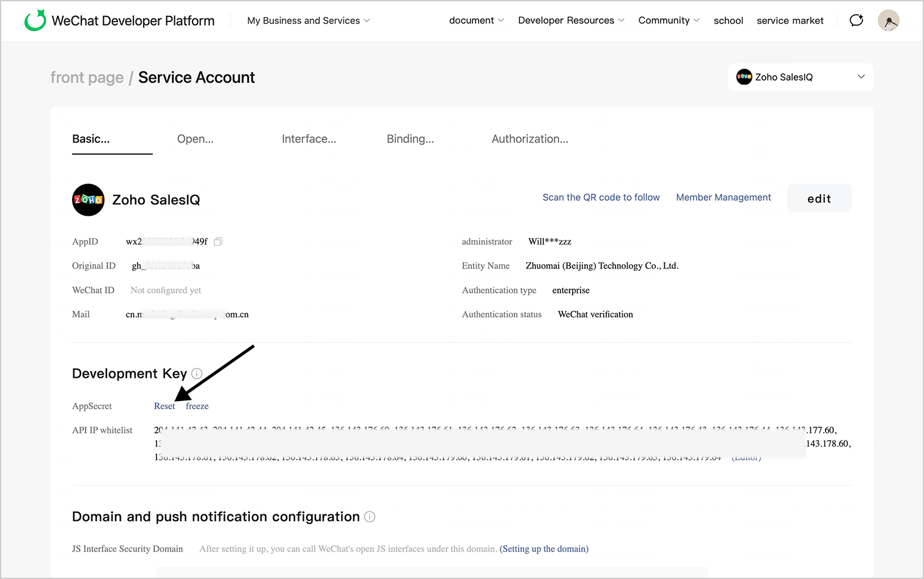Click Reset next to AppSecret
924x579 pixels.
click(x=164, y=406)
